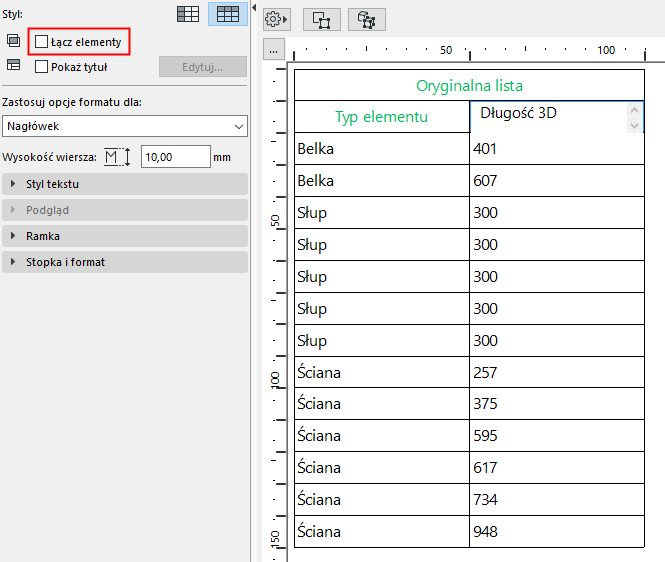
Task: Click the Ściana cell with length 257
Action: 382,372
